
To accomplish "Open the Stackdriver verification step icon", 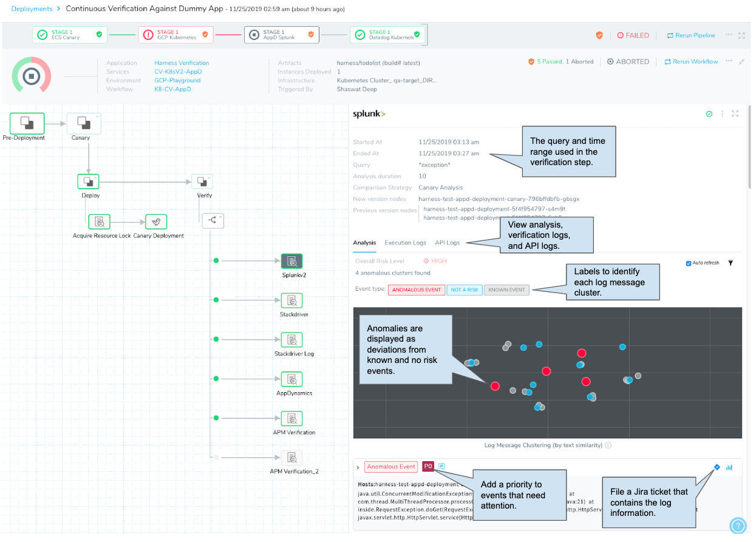I will (292, 300).
